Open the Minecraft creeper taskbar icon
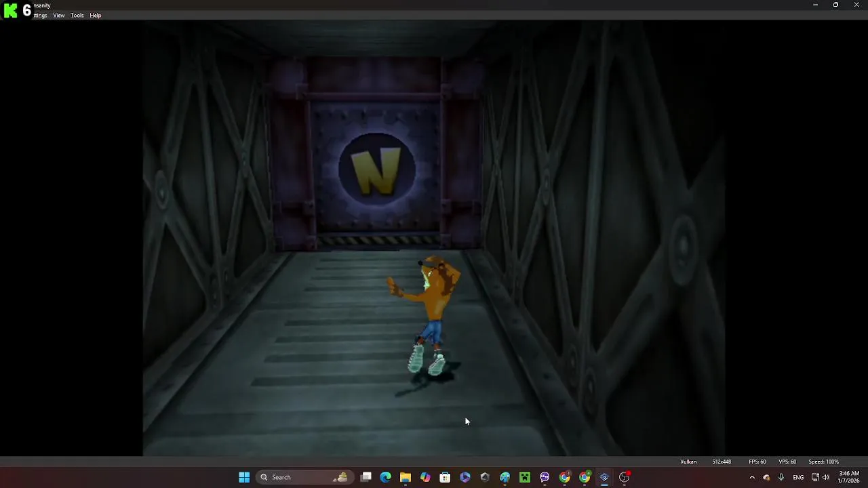 click(x=525, y=477)
